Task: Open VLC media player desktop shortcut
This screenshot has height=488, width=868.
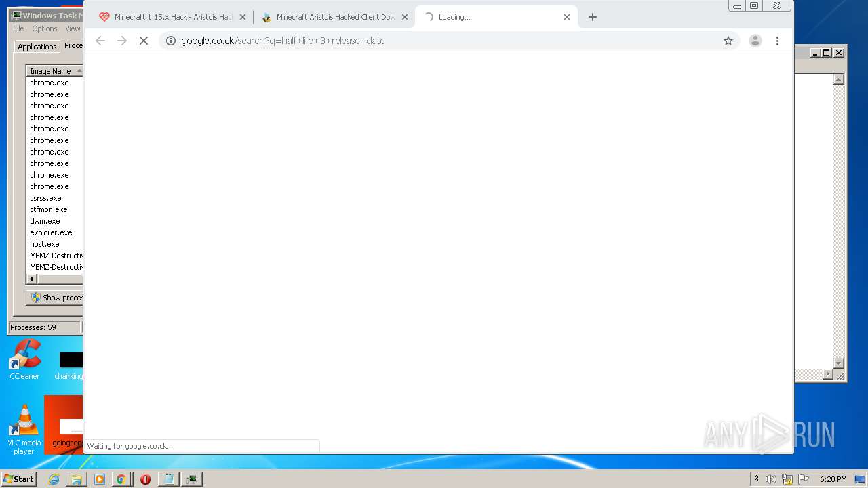Action: click(24, 429)
